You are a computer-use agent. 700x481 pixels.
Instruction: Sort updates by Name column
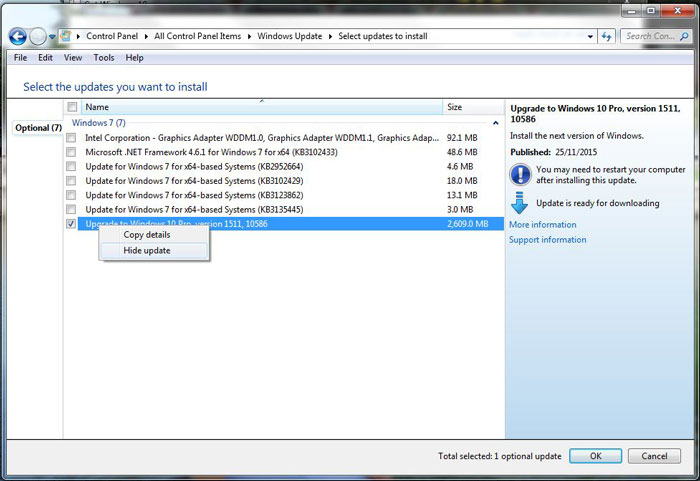click(262, 107)
